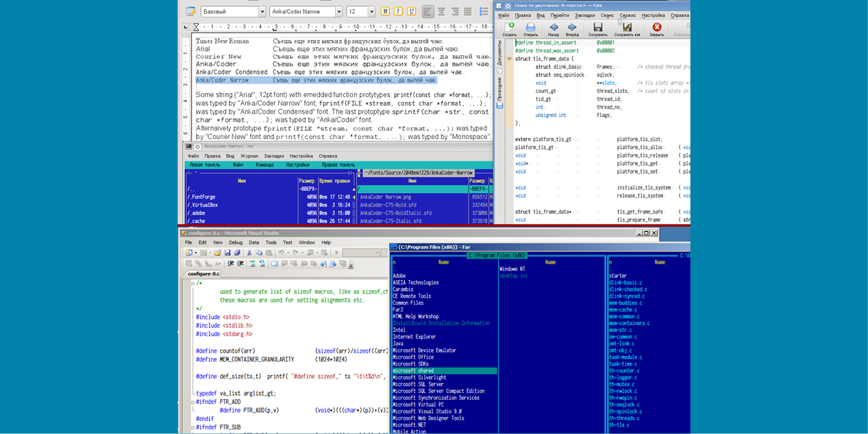868x434 pixels.
Task: Collapse the #ifndef PTR_ADD region
Action: 193,403
